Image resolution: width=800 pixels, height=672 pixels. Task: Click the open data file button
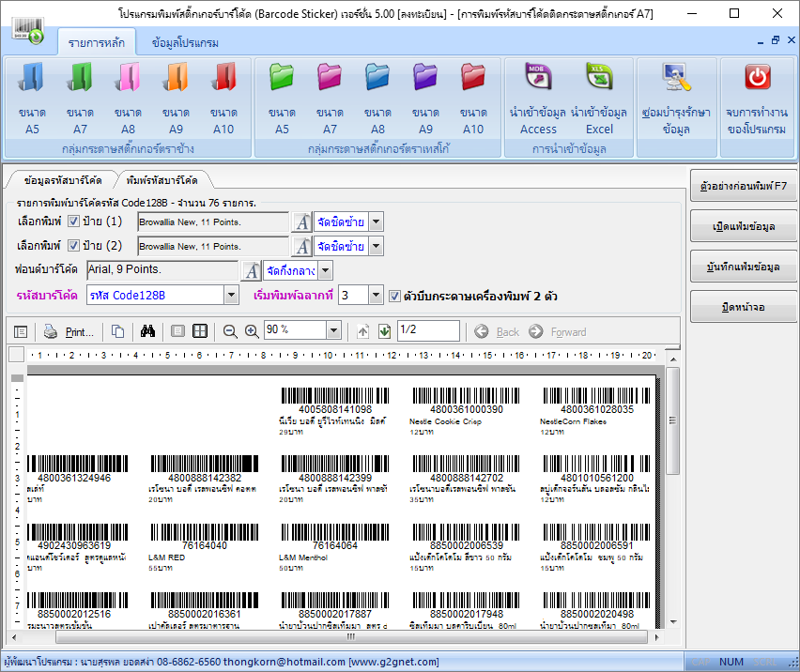click(744, 226)
